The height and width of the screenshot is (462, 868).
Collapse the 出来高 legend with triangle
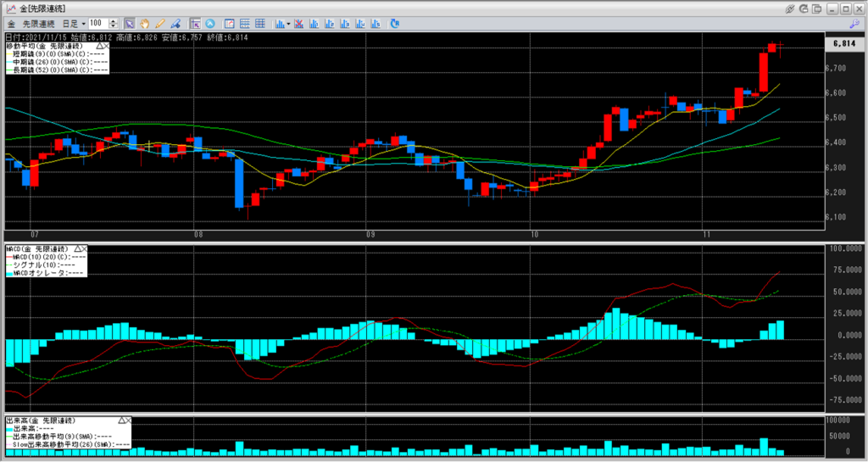pos(120,420)
